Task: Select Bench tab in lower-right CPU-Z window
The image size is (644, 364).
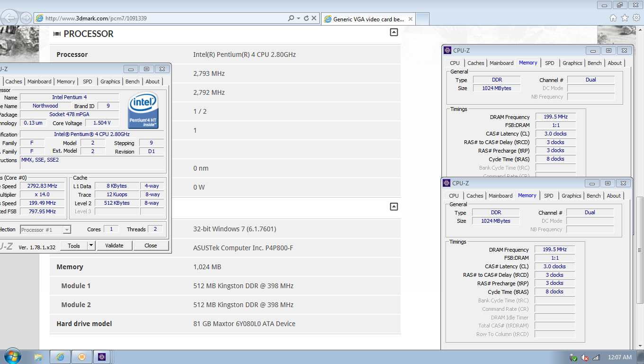Action: 594,196
